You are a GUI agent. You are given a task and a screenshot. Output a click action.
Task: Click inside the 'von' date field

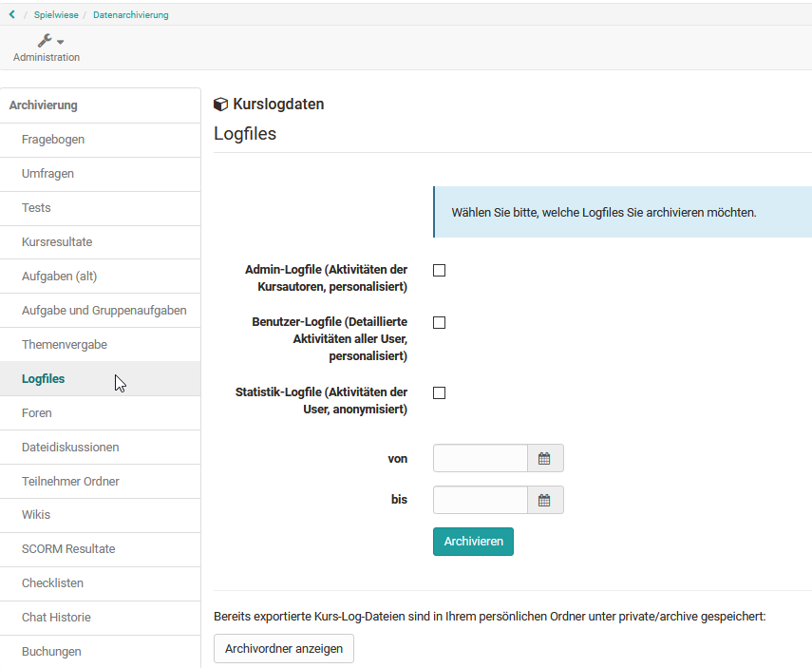click(480, 458)
